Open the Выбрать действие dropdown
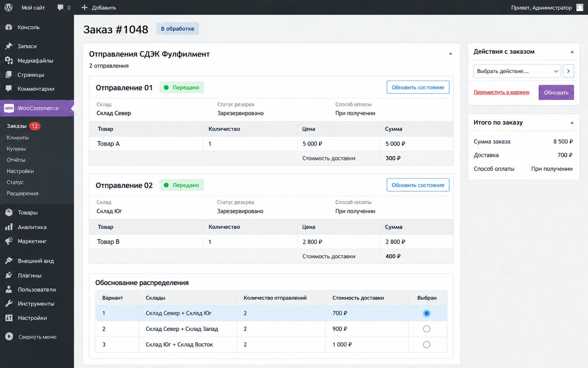This screenshot has height=368, width=588. pyautogui.click(x=517, y=71)
